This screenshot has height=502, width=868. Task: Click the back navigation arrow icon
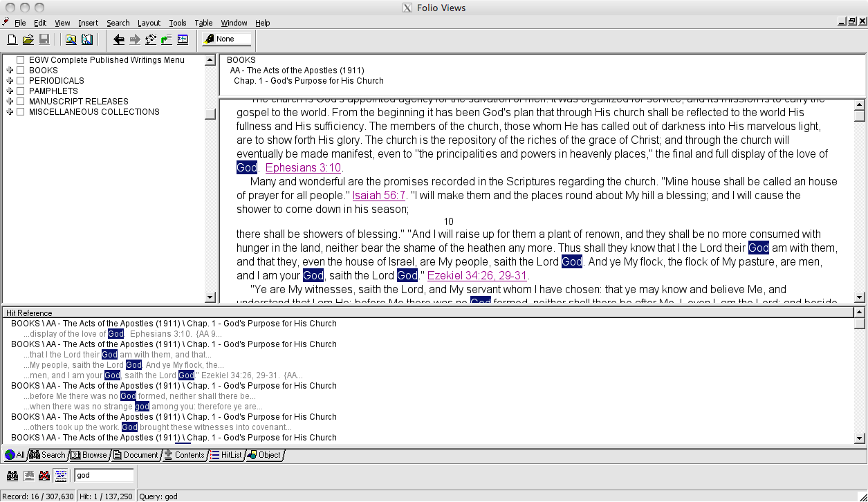tap(118, 39)
